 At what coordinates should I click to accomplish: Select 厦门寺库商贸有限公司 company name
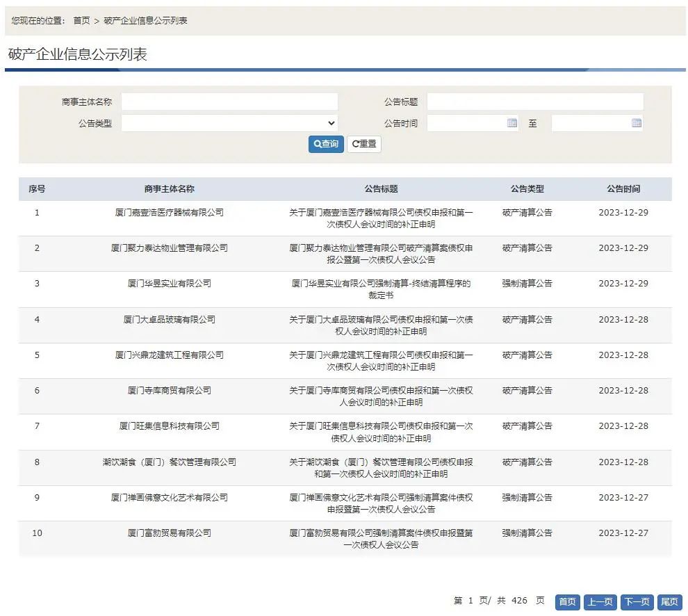tap(170, 391)
